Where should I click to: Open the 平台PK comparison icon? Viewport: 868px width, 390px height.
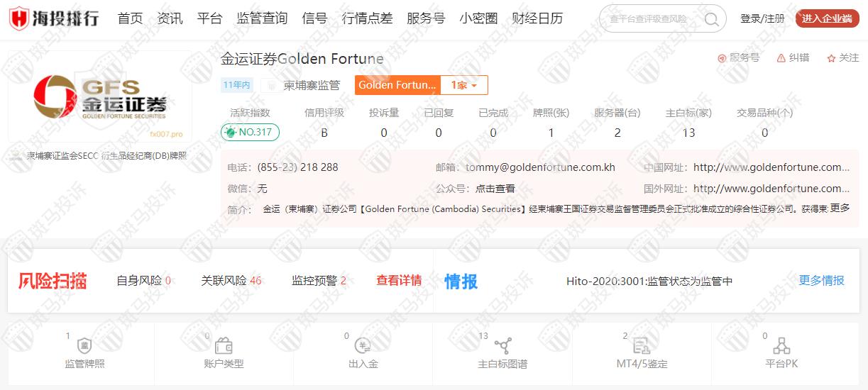point(781,346)
